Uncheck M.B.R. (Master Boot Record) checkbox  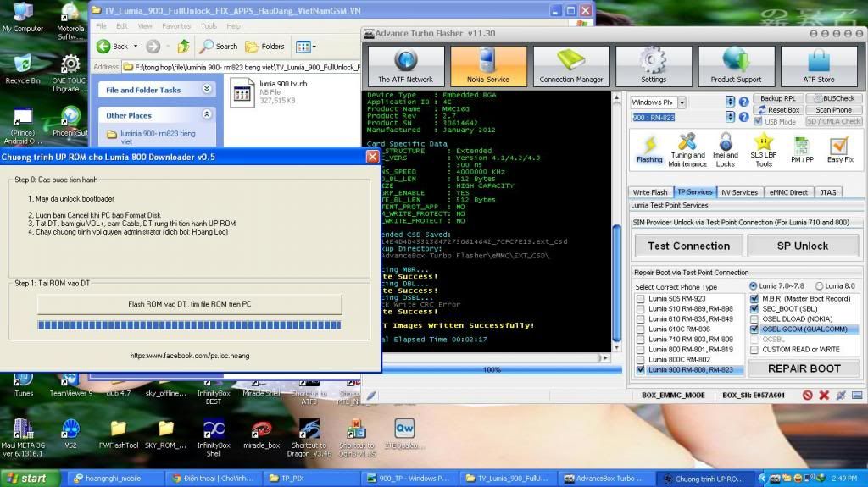tap(754, 299)
